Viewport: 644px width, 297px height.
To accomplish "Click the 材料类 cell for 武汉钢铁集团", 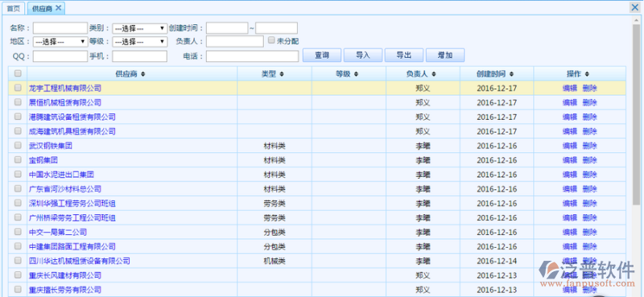I will 275,146.
